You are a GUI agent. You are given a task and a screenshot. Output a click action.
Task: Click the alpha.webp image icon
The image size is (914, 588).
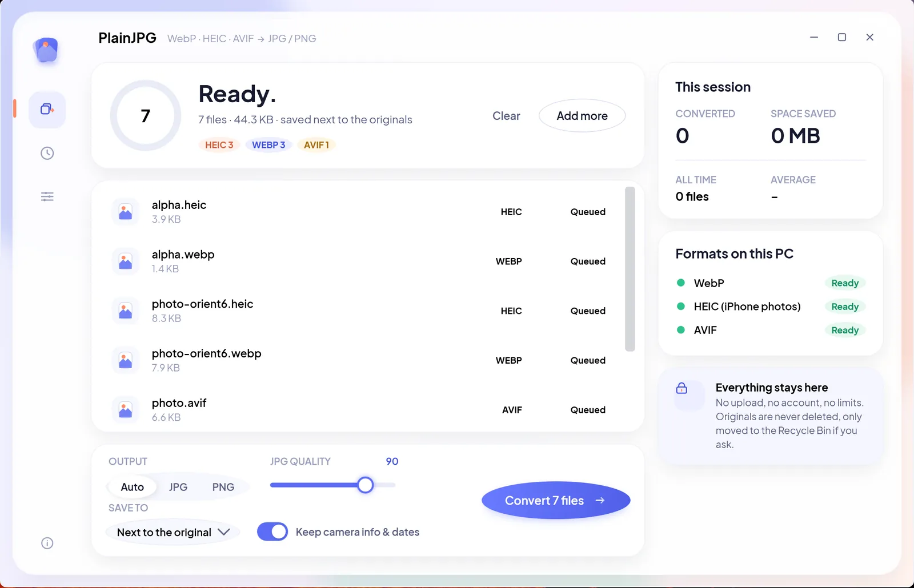tap(126, 261)
